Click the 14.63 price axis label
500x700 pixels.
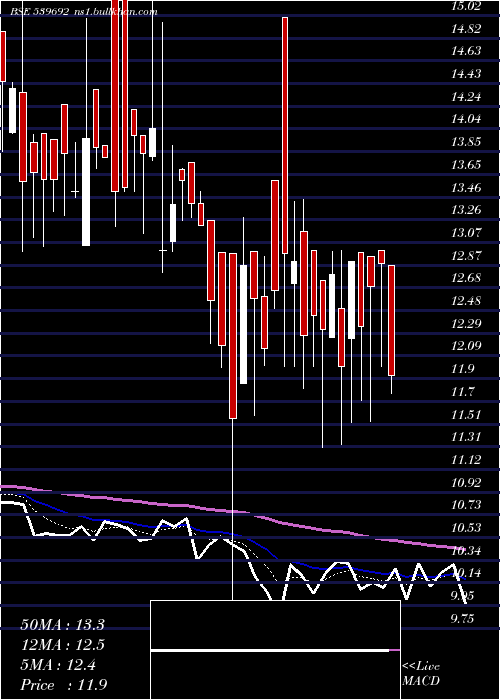(x=466, y=51)
